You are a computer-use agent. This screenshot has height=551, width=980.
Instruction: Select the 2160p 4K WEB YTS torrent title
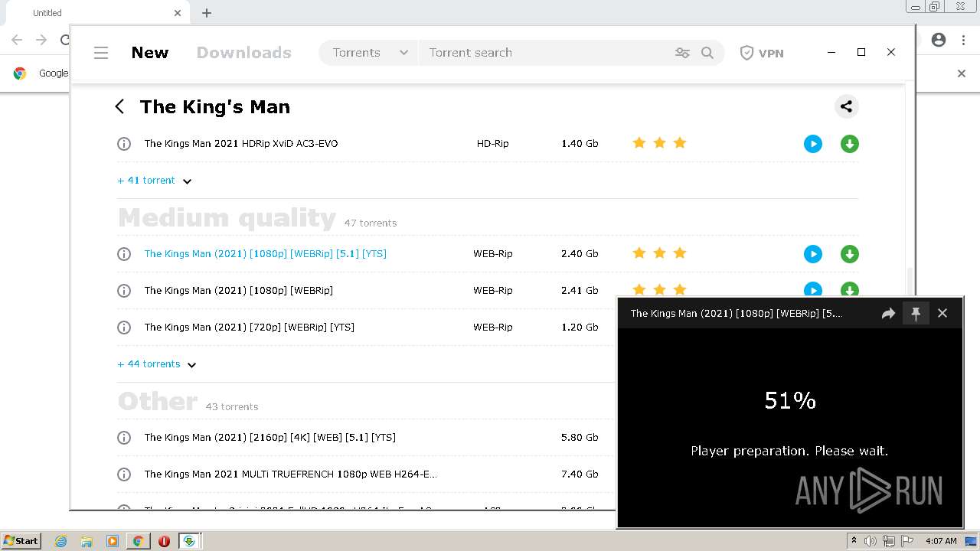(x=270, y=438)
